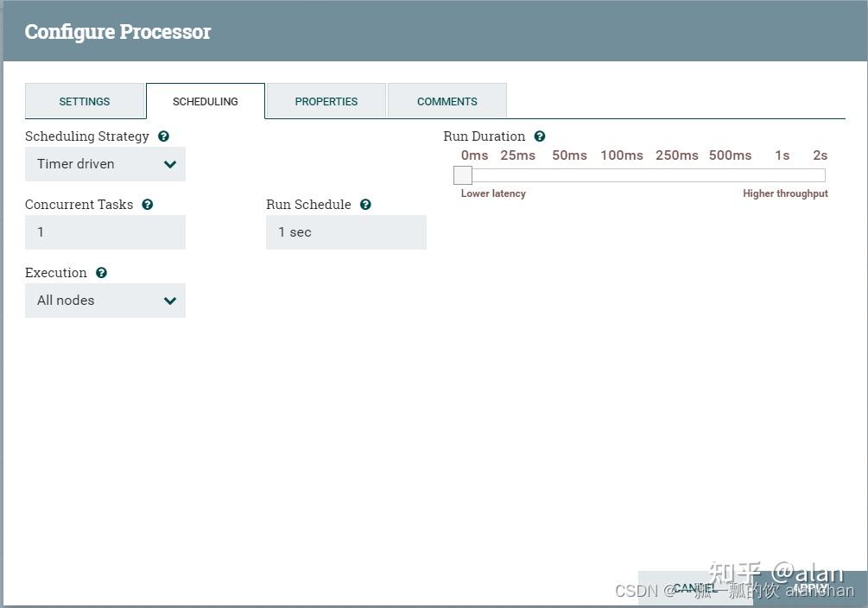Screen dimensions: 868x608
Task: Open the PROPERTIES tab
Action: (326, 101)
